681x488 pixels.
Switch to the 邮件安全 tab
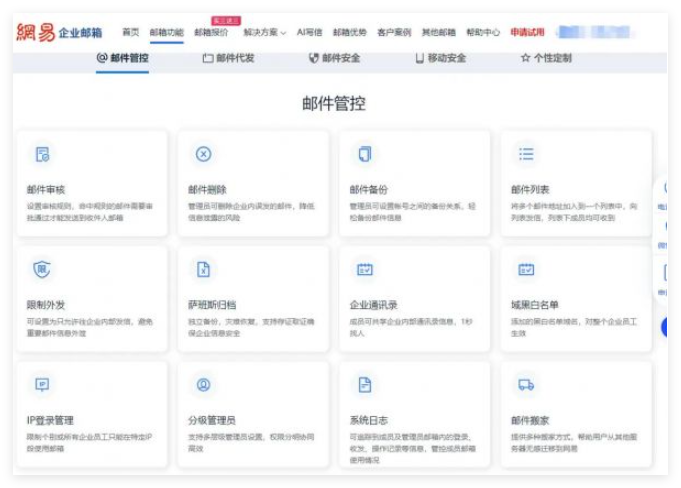click(x=334, y=58)
